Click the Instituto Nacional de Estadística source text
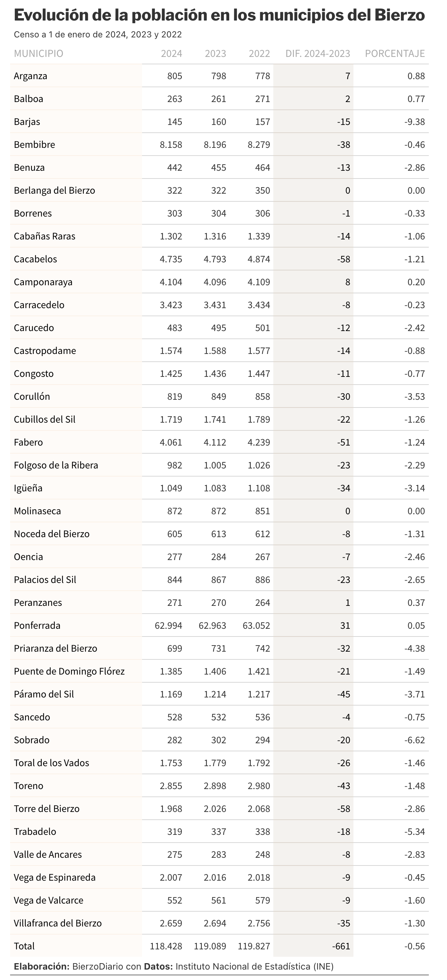The width and height of the screenshot is (447, 980). (255, 966)
